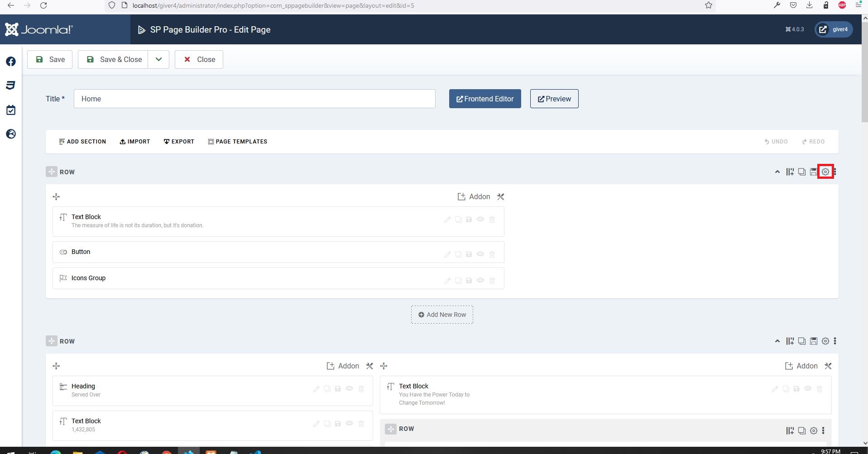
Task: Edit the Heading addon with its pencil icon
Action: 316,389
